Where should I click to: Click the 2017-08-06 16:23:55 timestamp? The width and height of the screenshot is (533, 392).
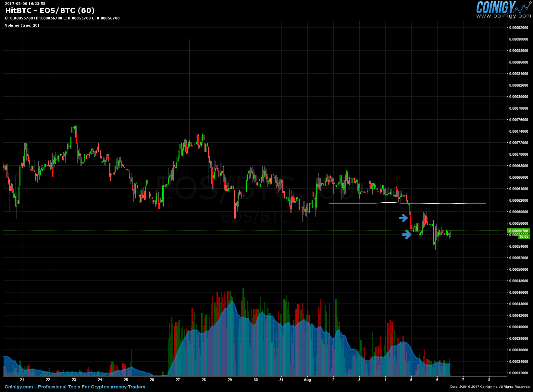(25, 4)
